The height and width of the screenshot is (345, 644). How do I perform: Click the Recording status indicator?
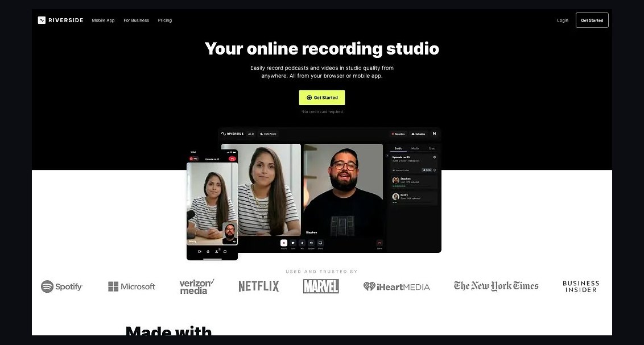[x=398, y=134]
